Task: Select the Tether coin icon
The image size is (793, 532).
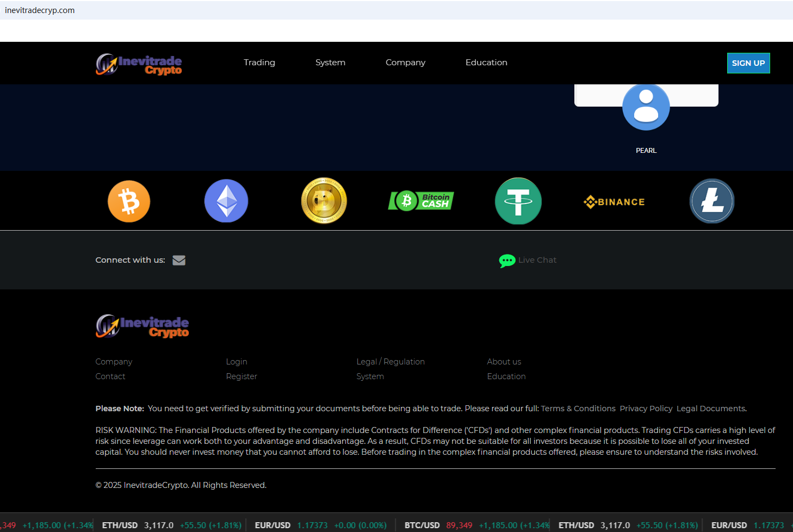Action: 518,201
